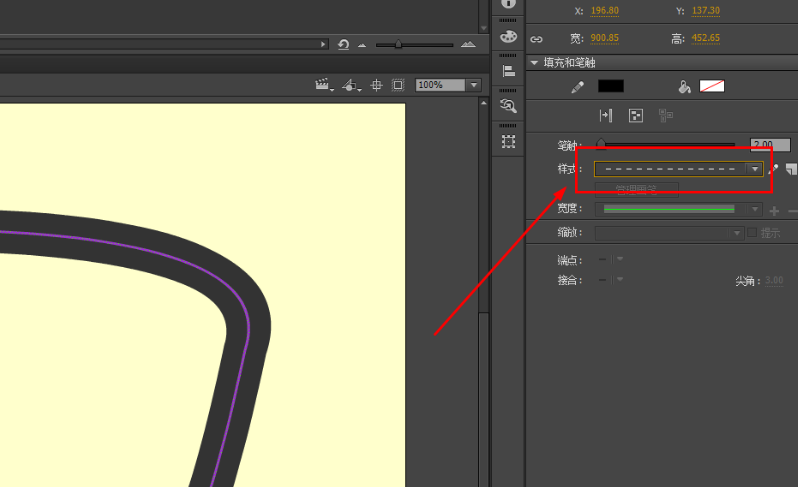Open the Color palette panel icon
The height and width of the screenshot is (487, 798).
pos(508,36)
